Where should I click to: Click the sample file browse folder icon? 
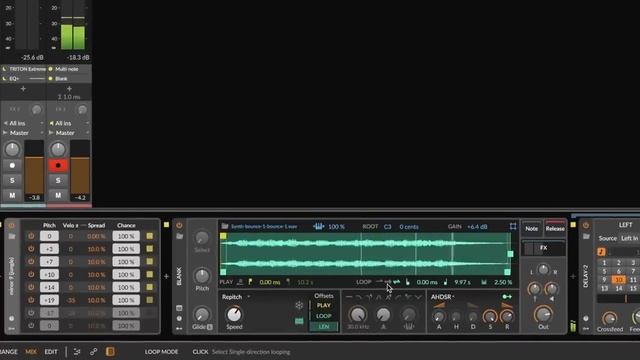[x=225, y=226]
